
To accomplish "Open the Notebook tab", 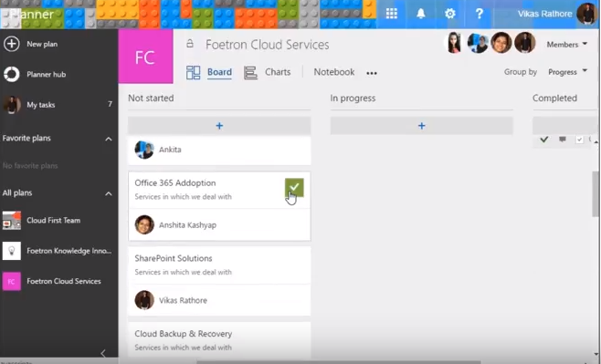I will point(334,72).
